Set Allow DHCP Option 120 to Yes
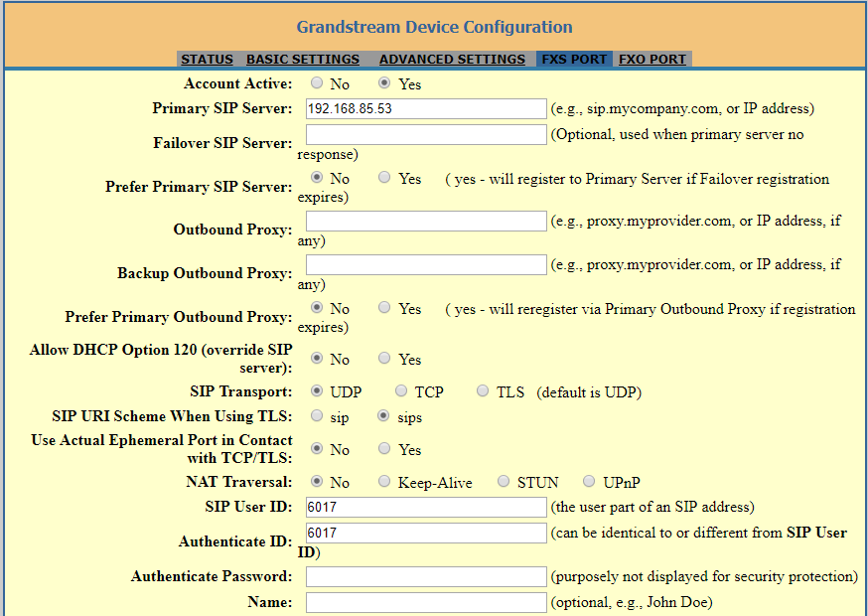 click(384, 358)
